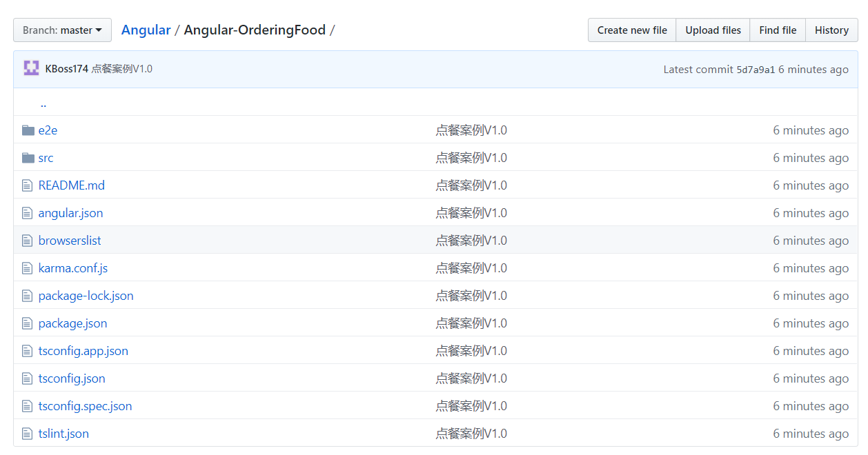Screen dimensions: 868x455
Task: Click the Find file button
Action: [x=778, y=30]
